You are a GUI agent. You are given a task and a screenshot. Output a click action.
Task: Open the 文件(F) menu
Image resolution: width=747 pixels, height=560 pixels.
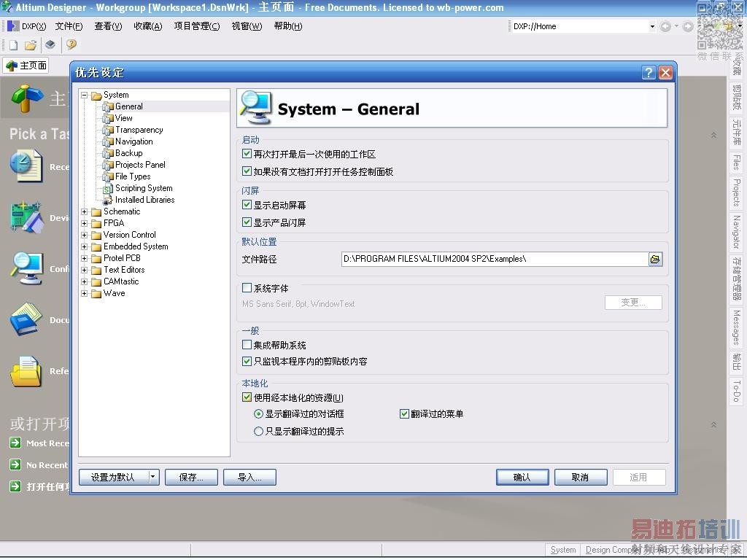[69, 26]
